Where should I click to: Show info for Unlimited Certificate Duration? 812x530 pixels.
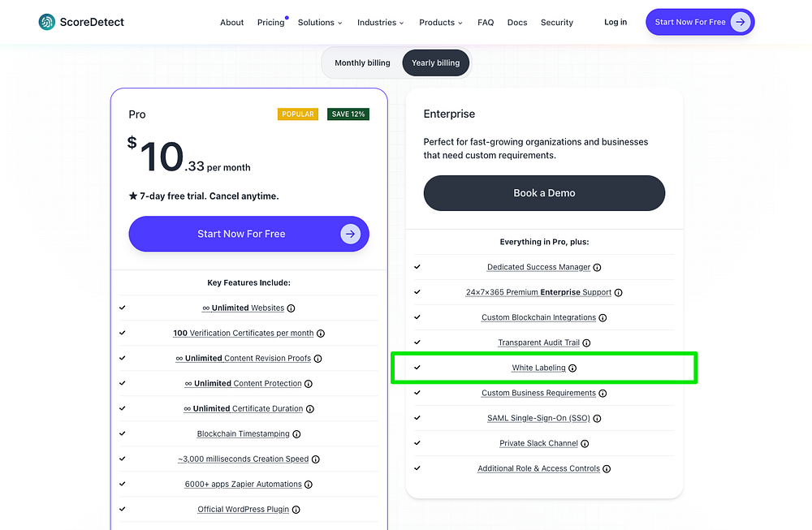coord(309,409)
